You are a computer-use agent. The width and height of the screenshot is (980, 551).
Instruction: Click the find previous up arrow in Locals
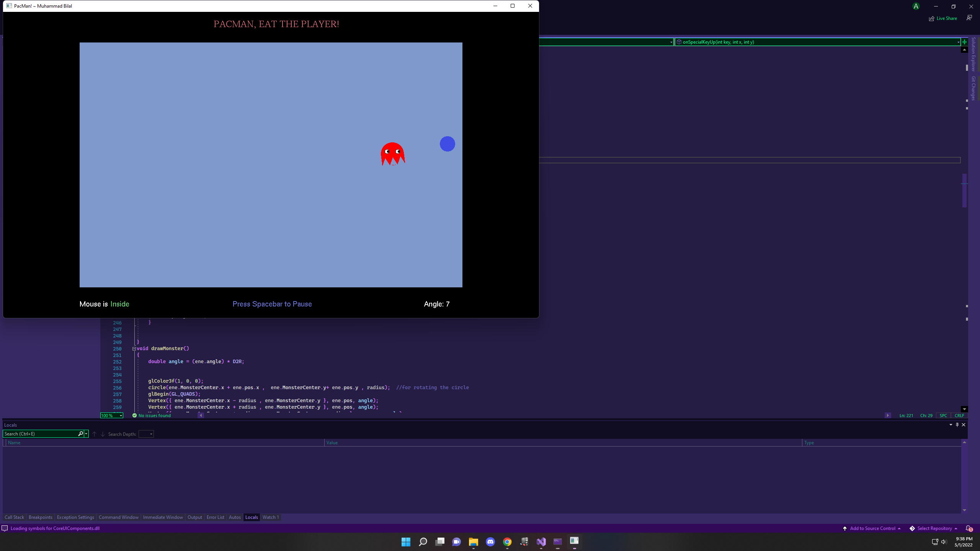pyautogui.click(x=94, y=434)
